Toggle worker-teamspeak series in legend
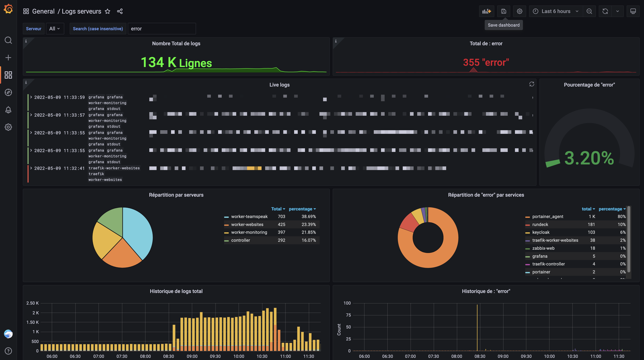 [249, 216]
